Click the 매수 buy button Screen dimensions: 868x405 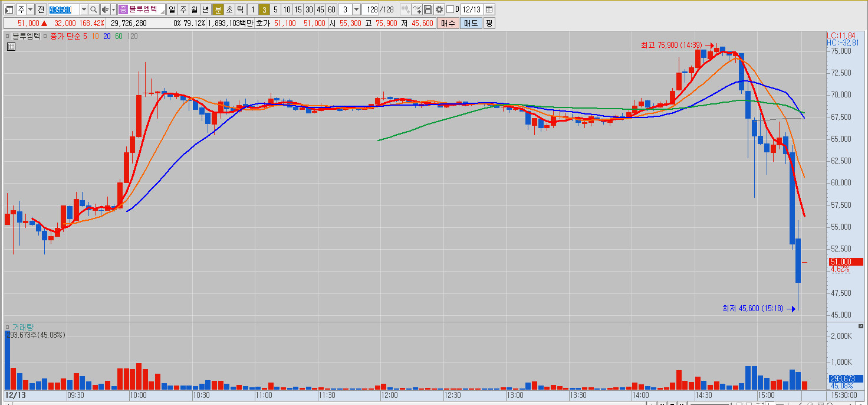coord(448,23)
